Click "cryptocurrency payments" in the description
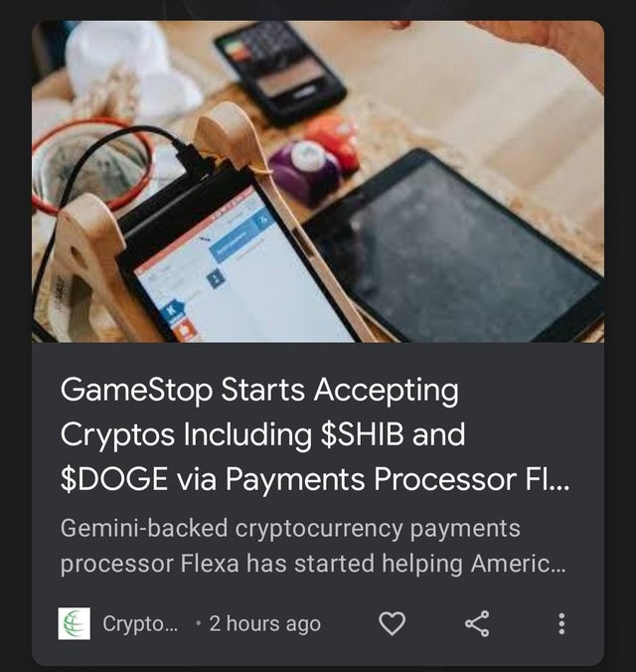This screenshot has height=672, width=636. (378, 529)
